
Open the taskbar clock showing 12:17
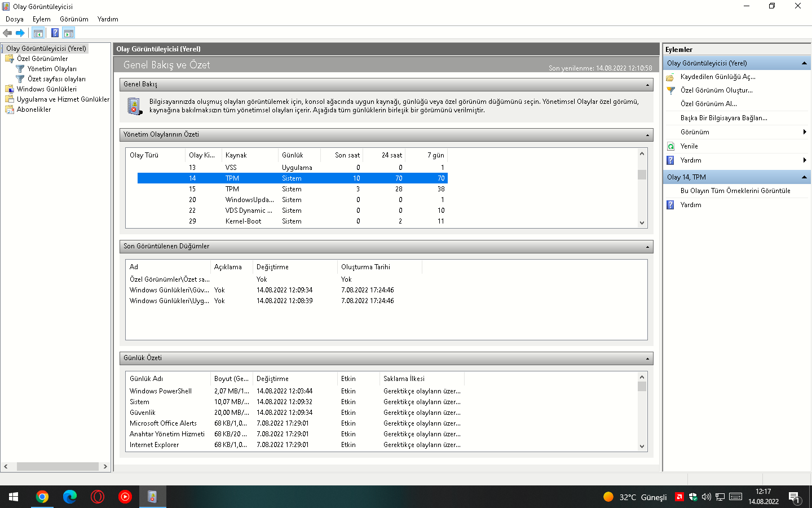[764, 497]
